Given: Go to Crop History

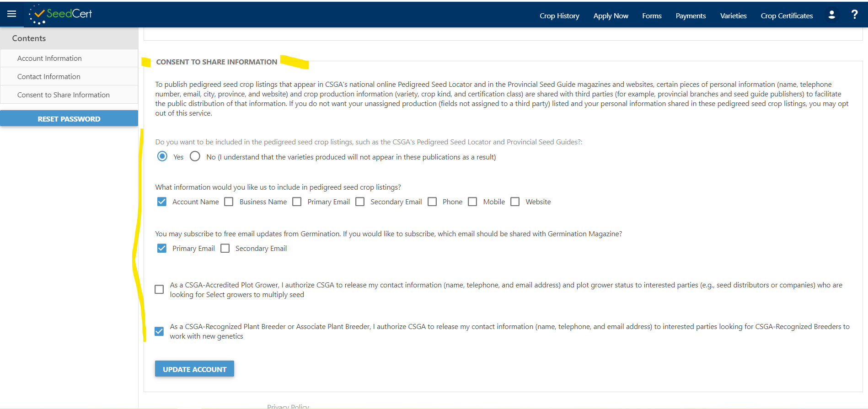Looking at the screenshot, I should point(559,16).
